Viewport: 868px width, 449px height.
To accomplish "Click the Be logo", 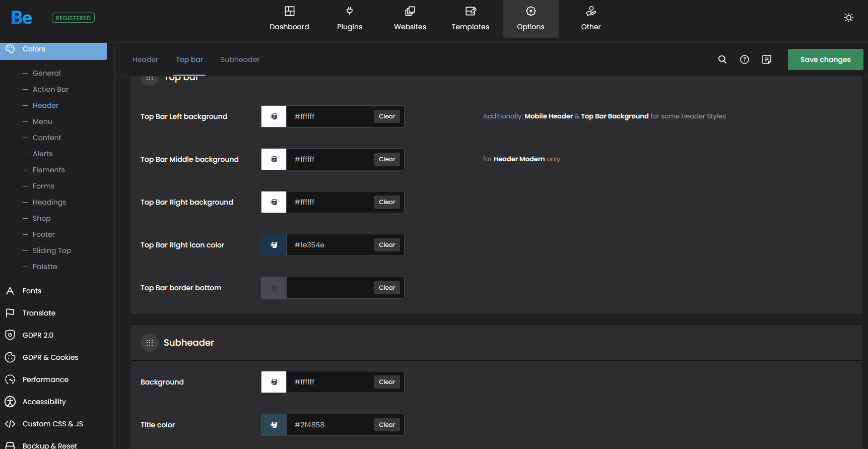I will [22, 18].
